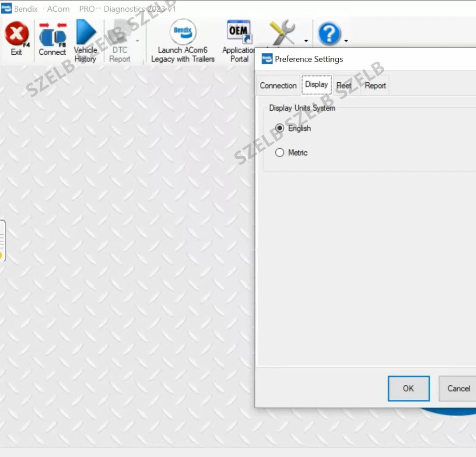
Task: Click the collapsed side panel on left edge
Action: (3, 241)
